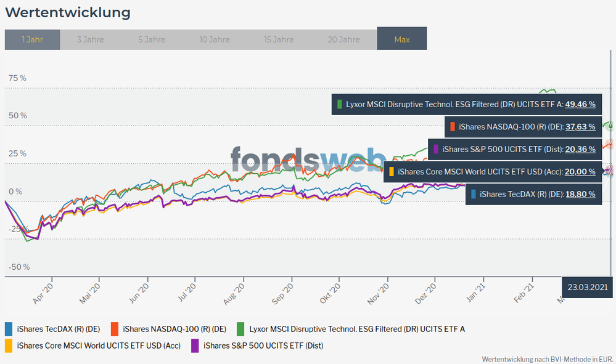
Task: Click the 23.03.2021 date marker label
Action: (588, 287)
